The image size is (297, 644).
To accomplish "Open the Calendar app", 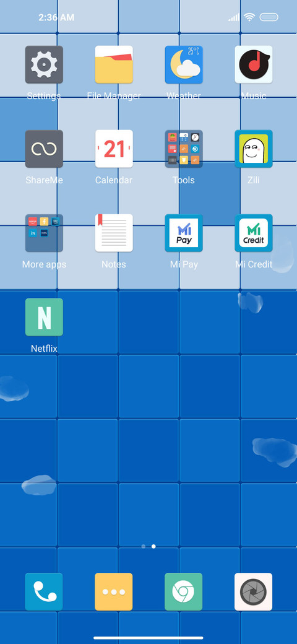I will pos(114,149).
